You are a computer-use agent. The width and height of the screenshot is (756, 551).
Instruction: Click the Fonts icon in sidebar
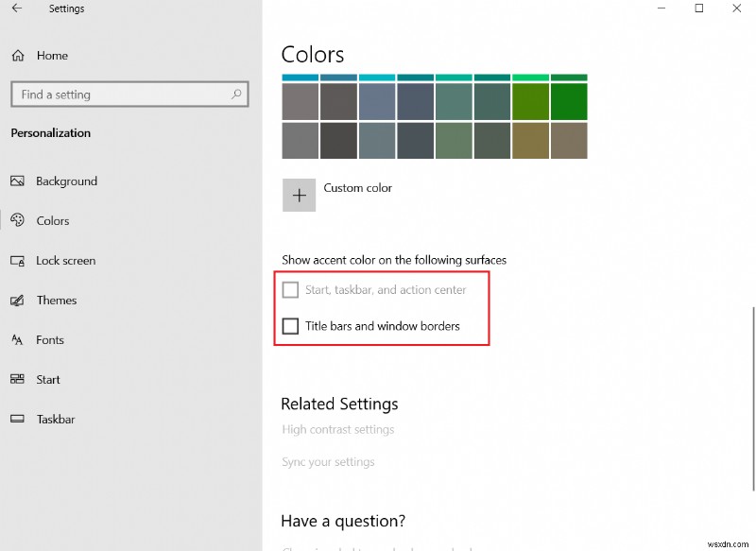tap(17, 340)
